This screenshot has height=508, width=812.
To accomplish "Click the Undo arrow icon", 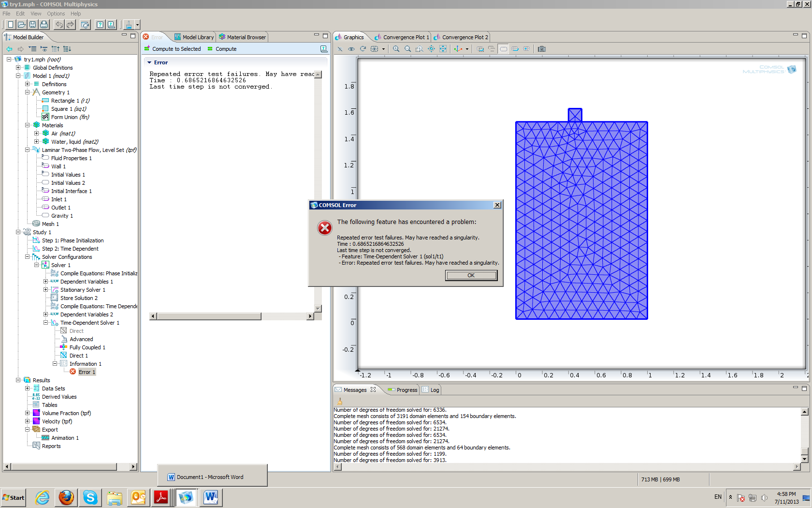I will pos(59,25).
